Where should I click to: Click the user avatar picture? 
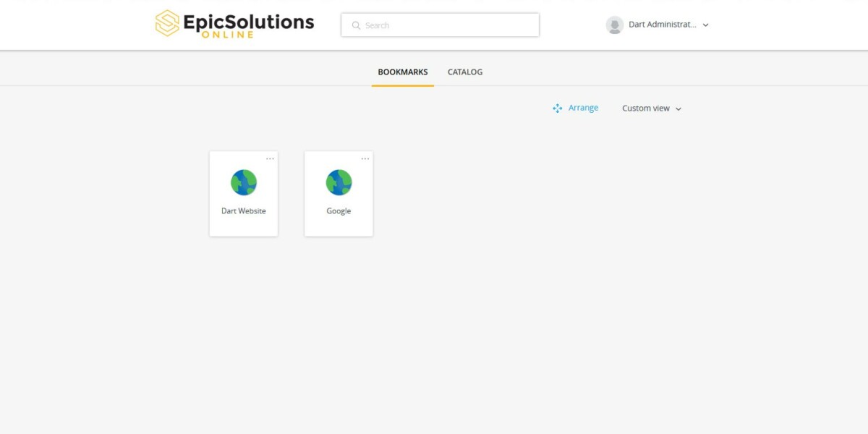pos(614,25)
